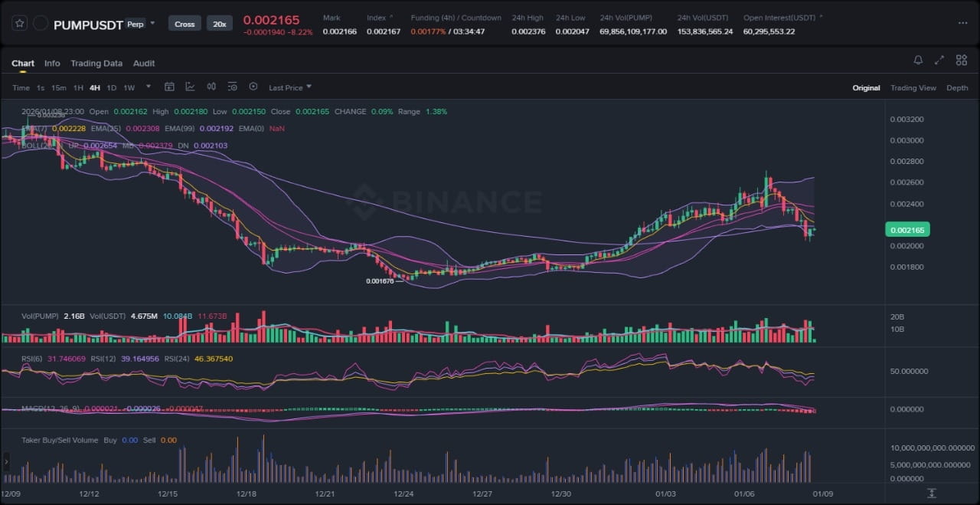980x505 pixels.
Task: Click the Funding (4h) / Countdown label
Action: click(x=456, y=18)
